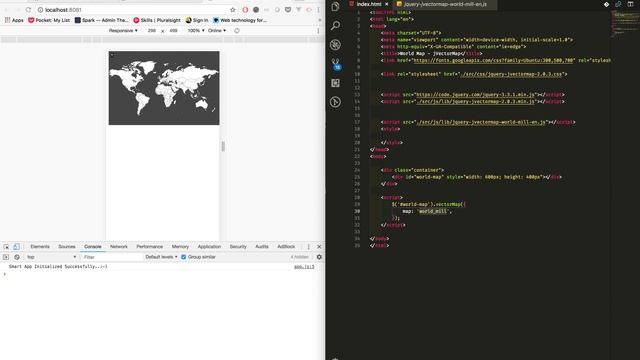The image size is (640, 360).
Task: Click the world map in the page preview
Action: coord(164,88)
